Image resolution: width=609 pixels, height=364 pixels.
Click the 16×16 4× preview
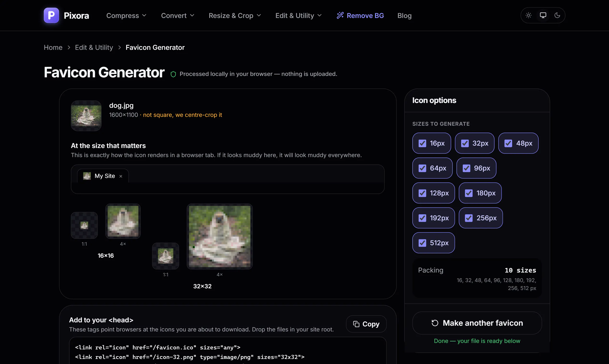click(123, 221)
